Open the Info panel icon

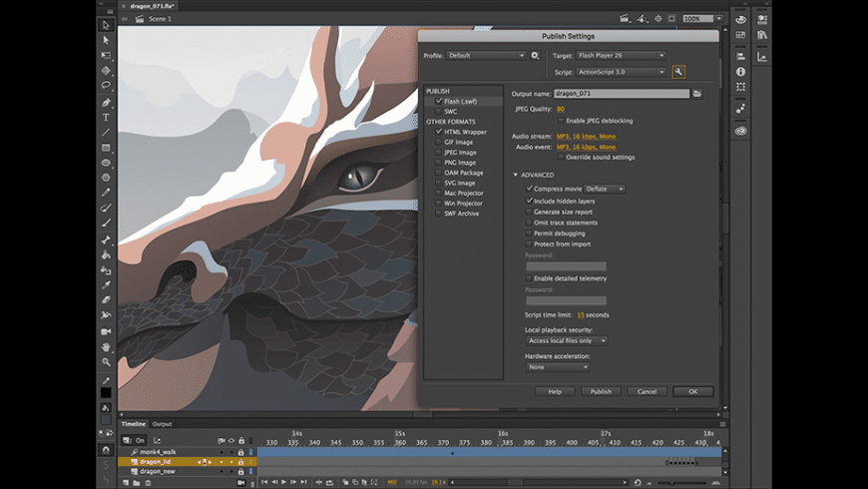click(x=740, y=72)
